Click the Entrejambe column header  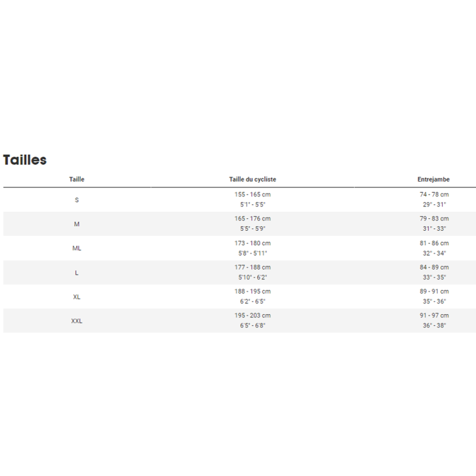(x=434, y=179)
